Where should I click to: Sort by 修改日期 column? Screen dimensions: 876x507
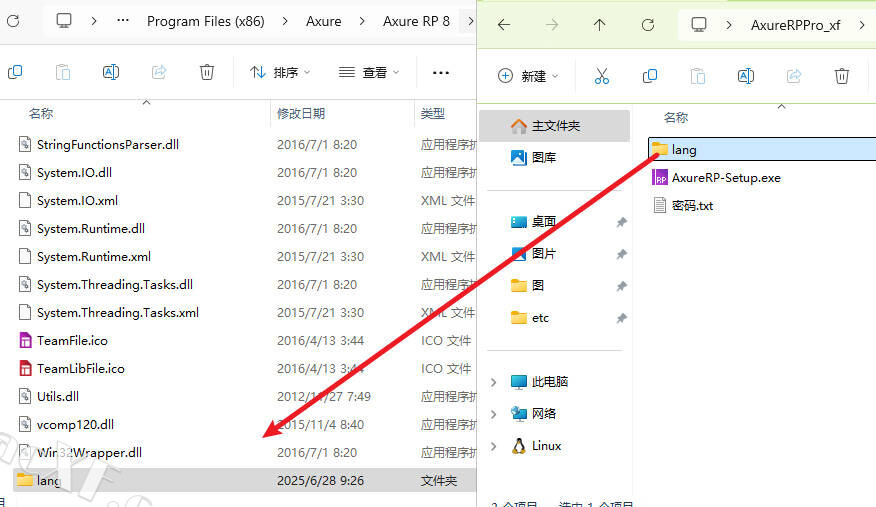301,113
